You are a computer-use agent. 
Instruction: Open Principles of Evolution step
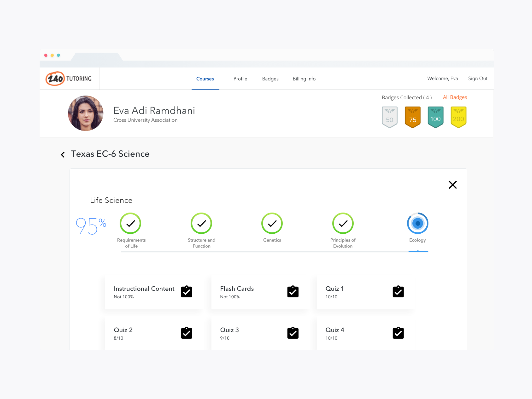coord(343,223)
